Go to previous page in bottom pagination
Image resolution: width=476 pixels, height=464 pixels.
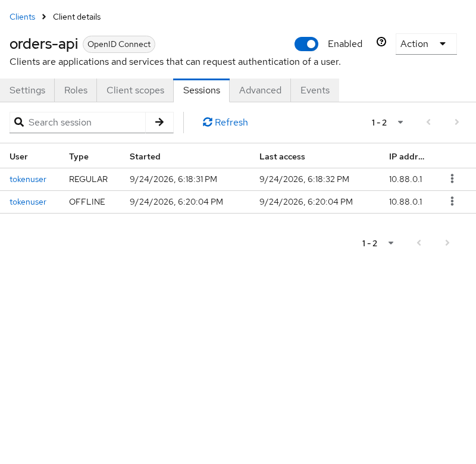[419, 243]
